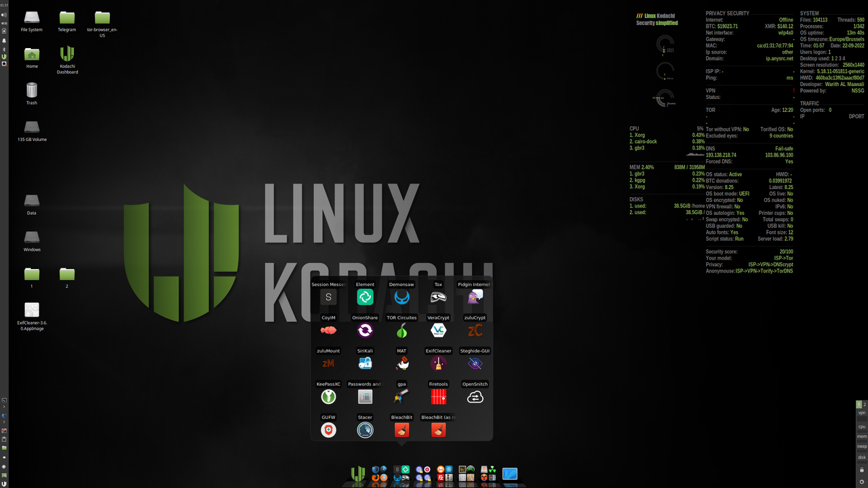Open the Tox messenger icon
This screenshot has height=488, width=868.
[438, 297]
